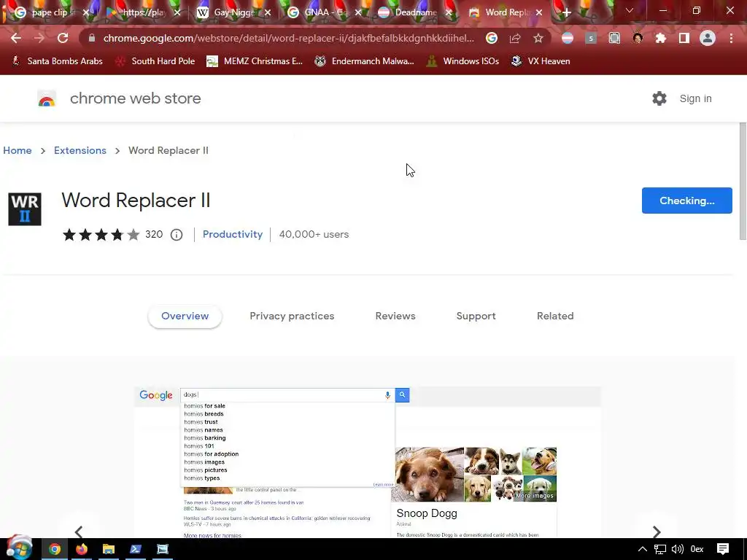This screenshot has width=747, height=560.
Task: Click the address bar URL field
Action: (x=288, y=38)
